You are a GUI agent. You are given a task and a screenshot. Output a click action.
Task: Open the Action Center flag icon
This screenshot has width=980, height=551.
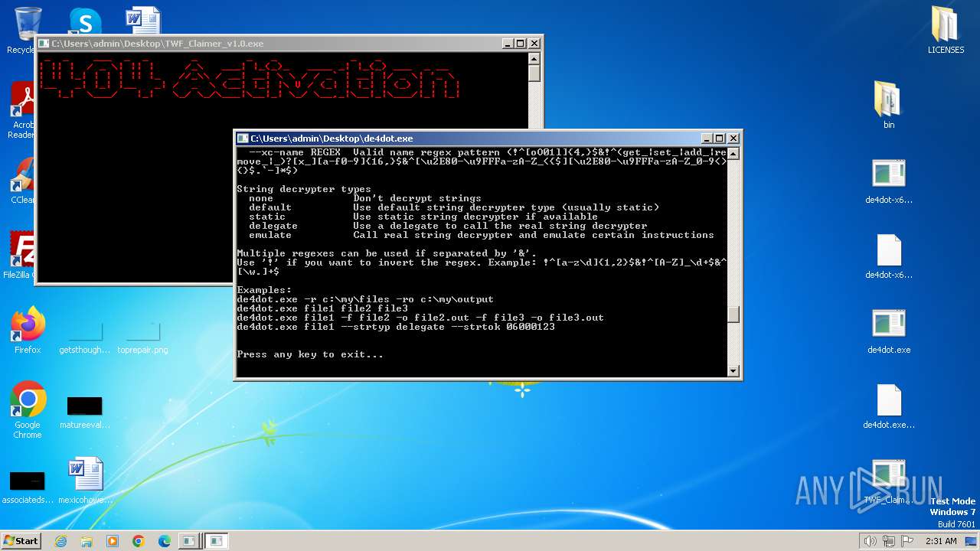(x=906, y=541)
